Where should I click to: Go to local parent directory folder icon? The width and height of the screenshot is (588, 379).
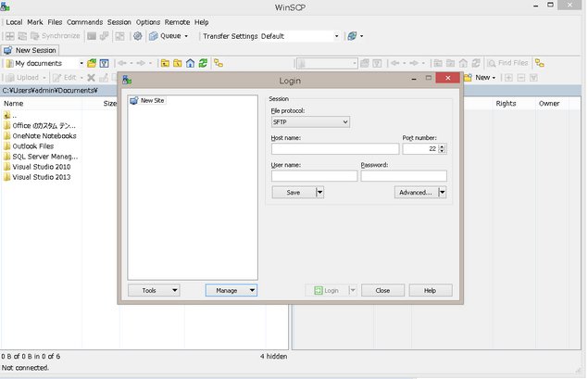pyautogui.click(x=165, y=63)
